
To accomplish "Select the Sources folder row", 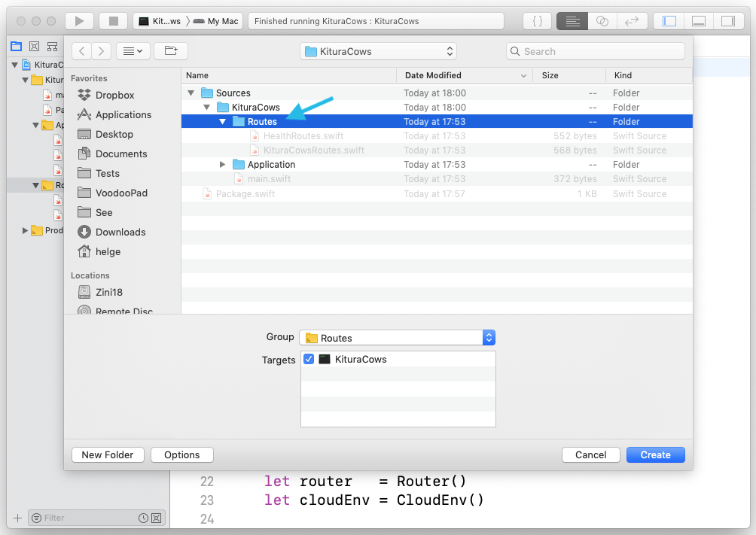I will [x=437, y=93].
